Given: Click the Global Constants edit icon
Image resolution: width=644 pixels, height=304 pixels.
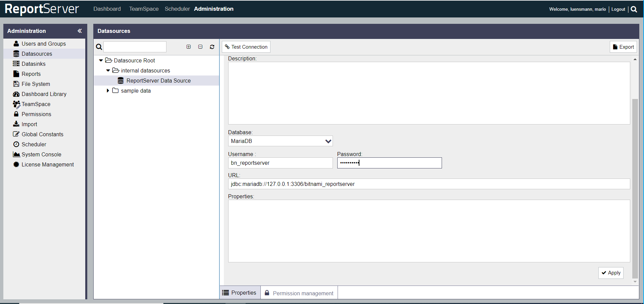Looking at the screenshot, I should 16,134.
